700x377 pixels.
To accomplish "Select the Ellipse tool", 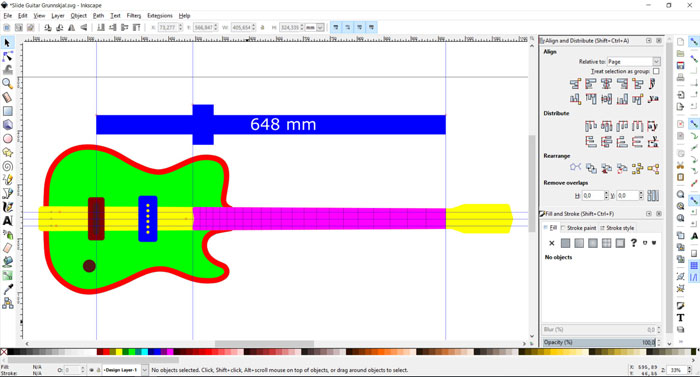I will 7,138.
